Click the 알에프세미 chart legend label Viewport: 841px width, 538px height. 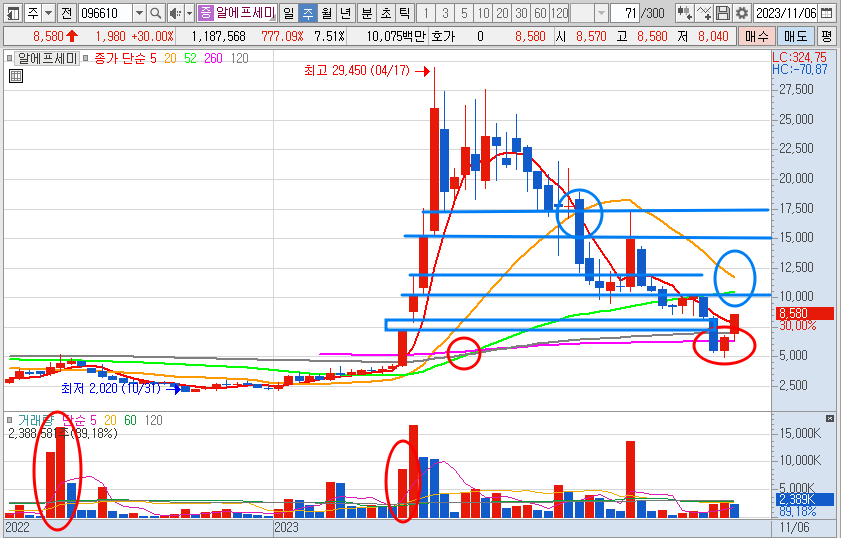point(47,58)
